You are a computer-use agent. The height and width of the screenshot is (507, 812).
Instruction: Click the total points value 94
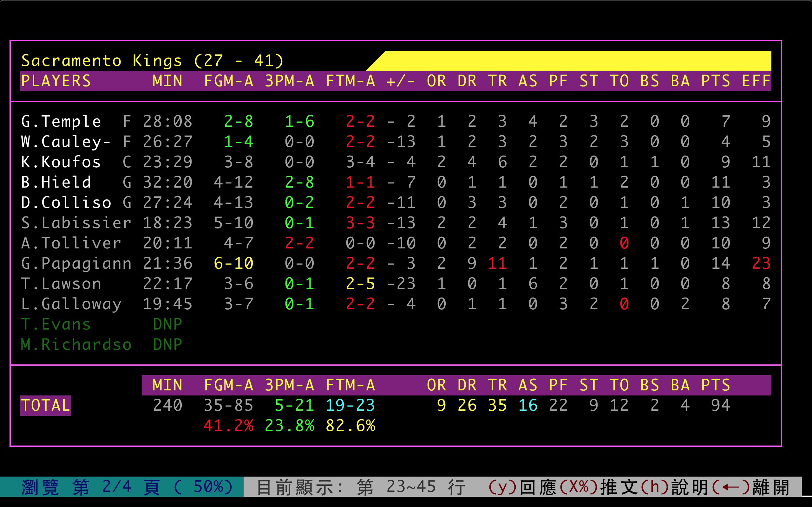720,405
